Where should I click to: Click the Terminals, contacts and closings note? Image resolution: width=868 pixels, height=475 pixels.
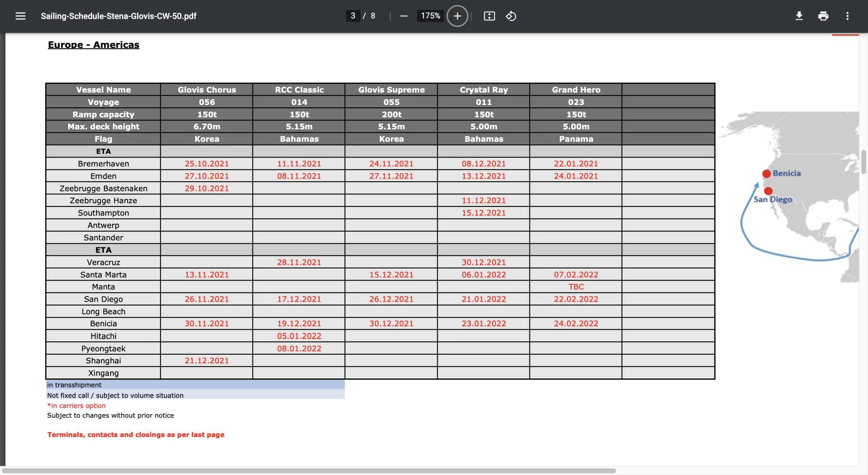[136, 434]
